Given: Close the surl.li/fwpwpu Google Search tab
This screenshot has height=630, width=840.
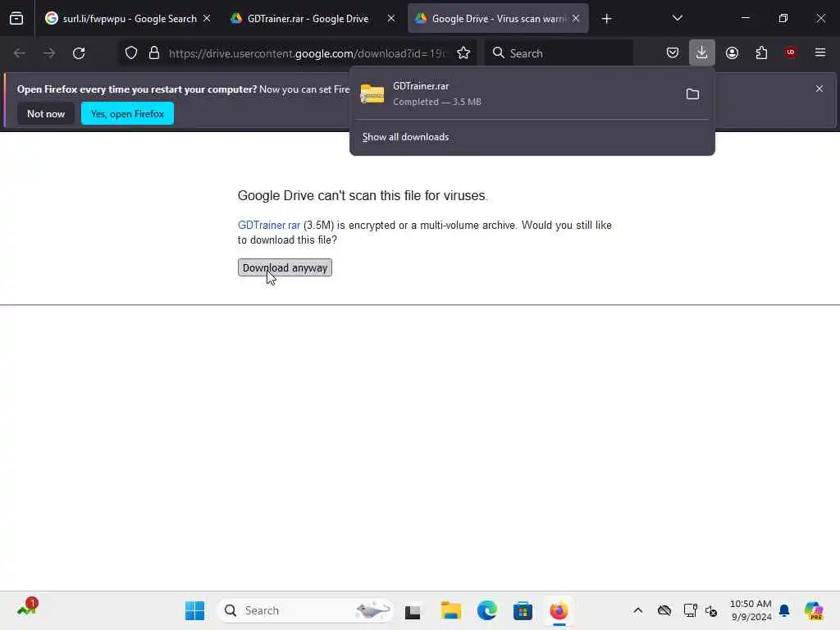Looking at the screenshot, I should pyautogui.click(x=207, y=19).
